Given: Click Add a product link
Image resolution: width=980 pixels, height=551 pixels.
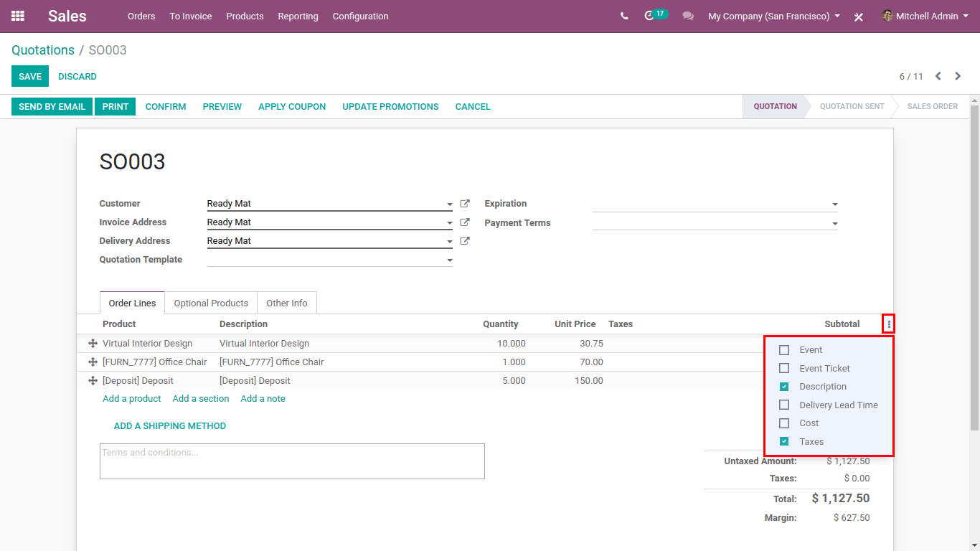Looking at the screenshot, I should (132, 399).
